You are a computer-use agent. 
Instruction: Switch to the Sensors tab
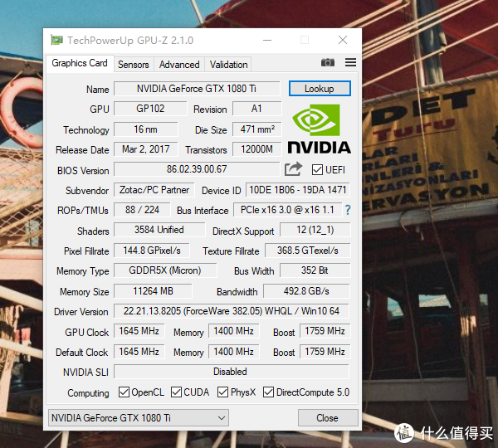[x=134, y=65]
